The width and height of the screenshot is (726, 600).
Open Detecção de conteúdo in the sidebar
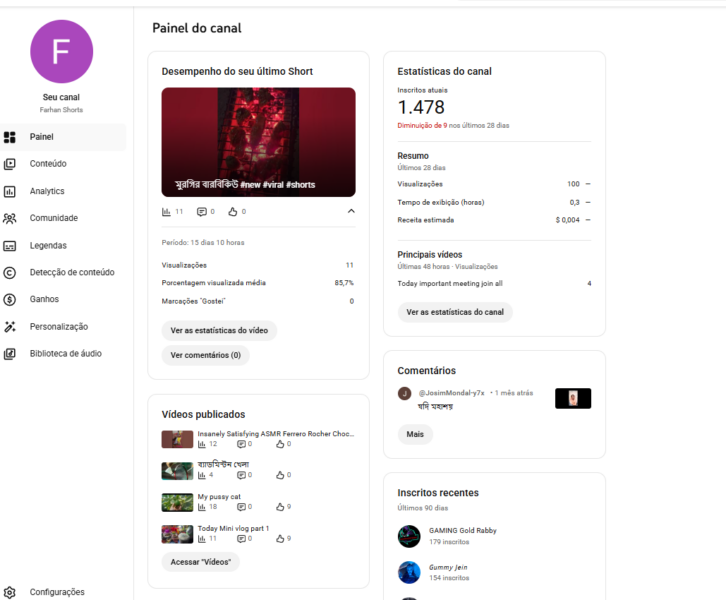pyautogui.click(x=63, y=272)
